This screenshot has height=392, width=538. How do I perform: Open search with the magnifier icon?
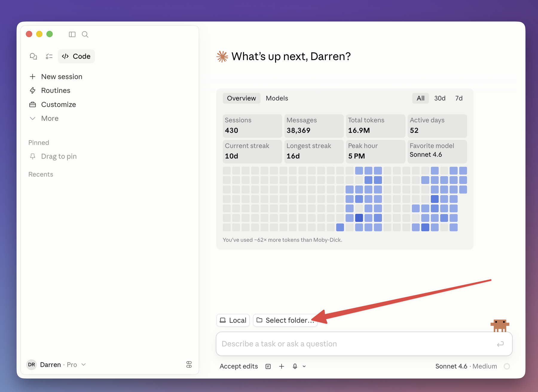[x=85, y=34]
